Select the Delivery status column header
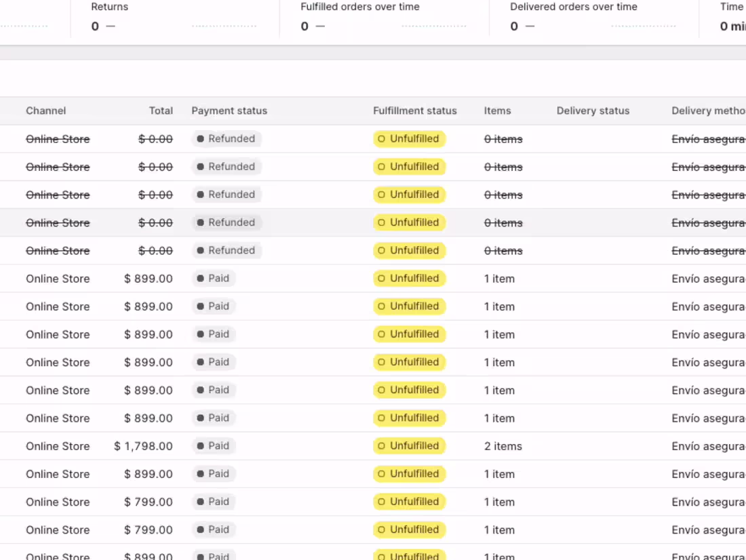Screen dimensions: 746x560 pyautogui.click(x=593, y=111)
